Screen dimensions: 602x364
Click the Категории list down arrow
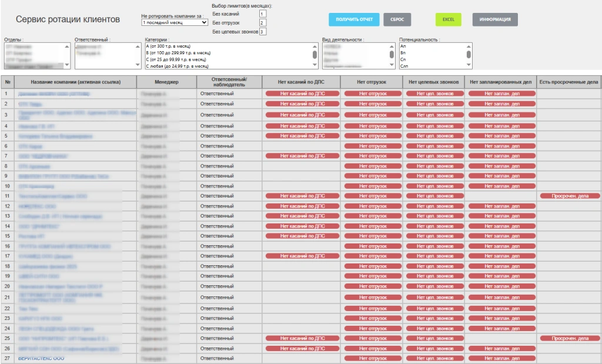click(x=315, y=65)
